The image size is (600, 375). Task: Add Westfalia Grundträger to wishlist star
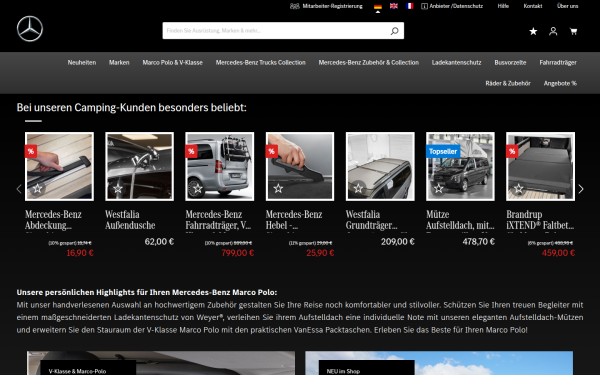[x=358, y=188]
